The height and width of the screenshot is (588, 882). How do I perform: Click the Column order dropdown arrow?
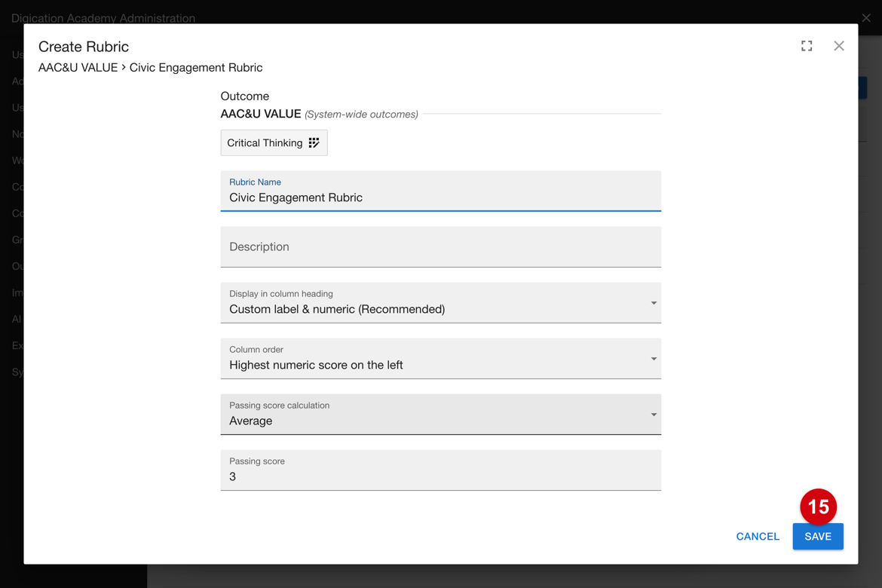click(654, 359)
